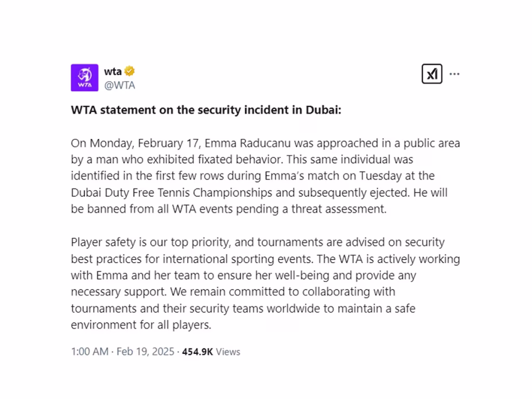The image size is (532, 399).
Task: Open Grok explain-this-post icon
Action: [432, 74]
